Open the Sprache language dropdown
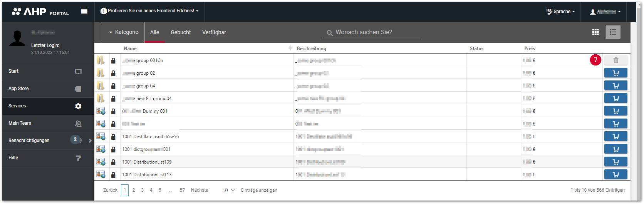644x204 pixels. pyautogui.click(x=560, y=12)
